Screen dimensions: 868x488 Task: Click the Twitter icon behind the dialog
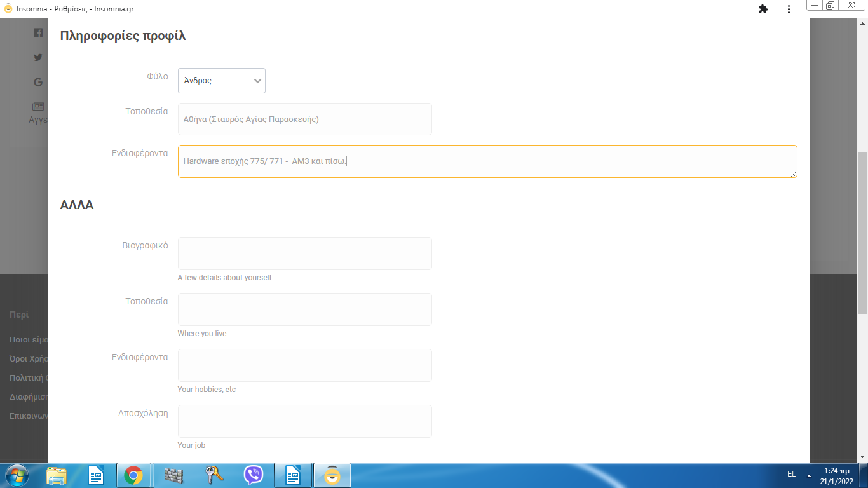point(38,57)
